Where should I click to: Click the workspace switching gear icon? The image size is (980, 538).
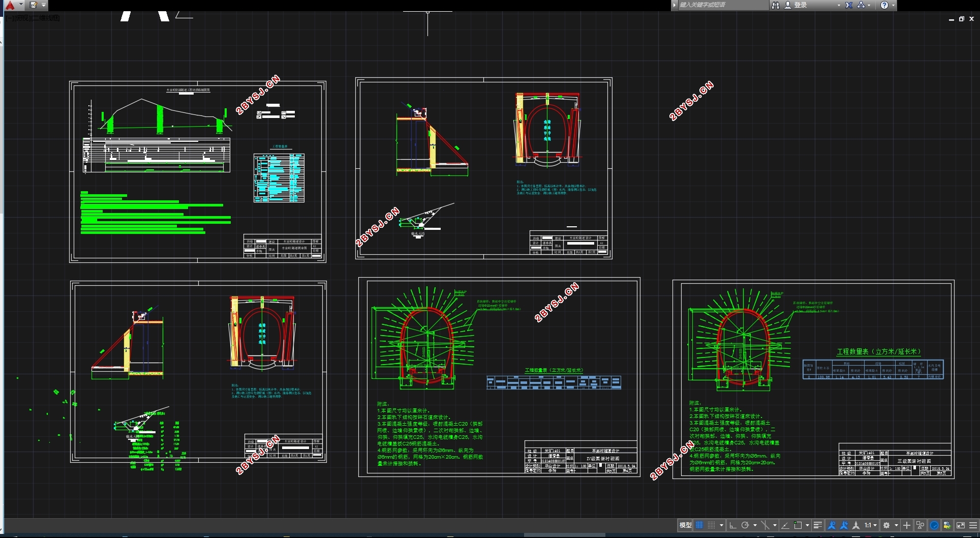click(886, 525)
